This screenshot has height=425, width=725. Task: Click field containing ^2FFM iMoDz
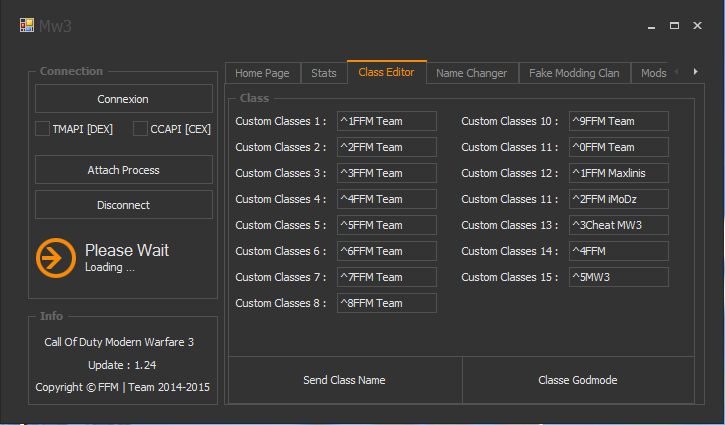coord(619,199)
